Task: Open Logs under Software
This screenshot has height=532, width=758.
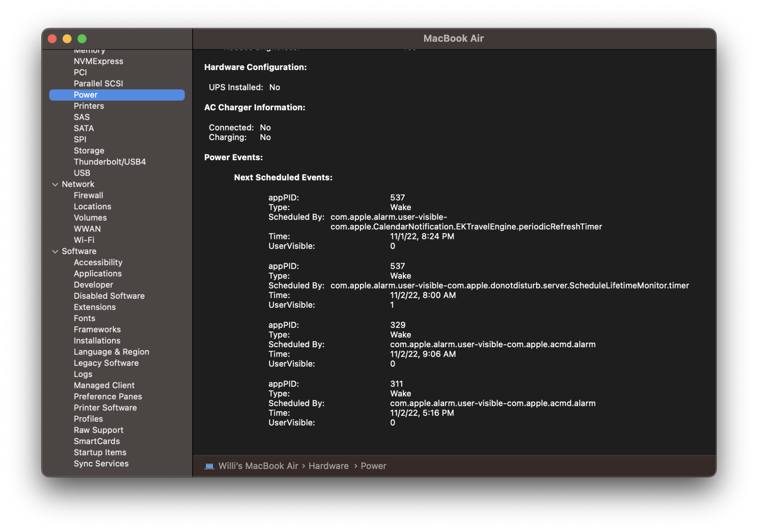Action: (x=83, y=374)
